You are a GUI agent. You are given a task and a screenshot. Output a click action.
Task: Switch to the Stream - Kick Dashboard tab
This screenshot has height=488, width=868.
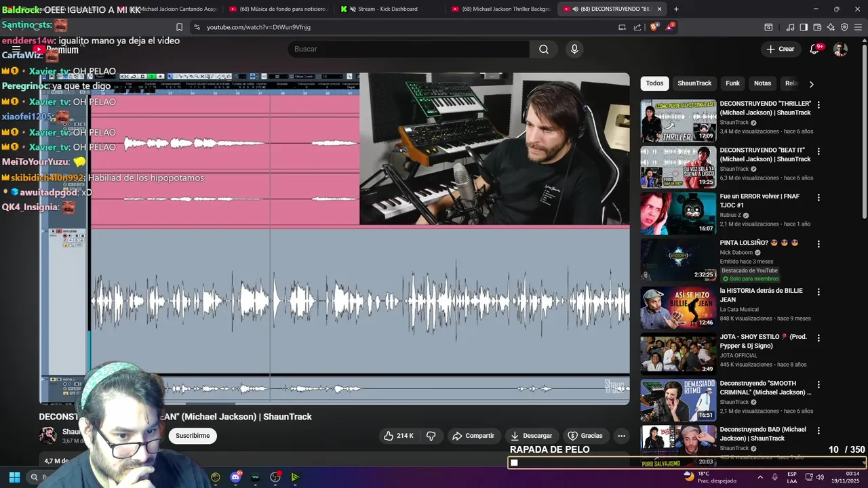click(x=387, y=9)
